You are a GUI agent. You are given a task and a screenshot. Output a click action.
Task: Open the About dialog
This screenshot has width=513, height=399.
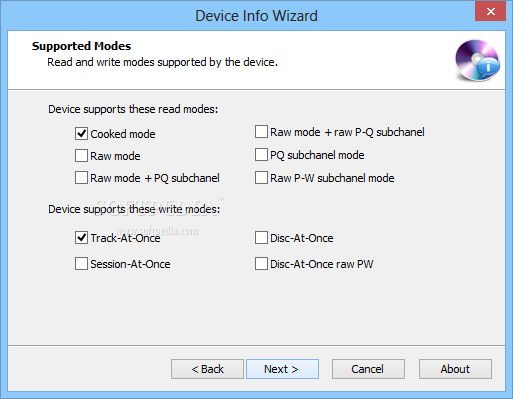455,369
